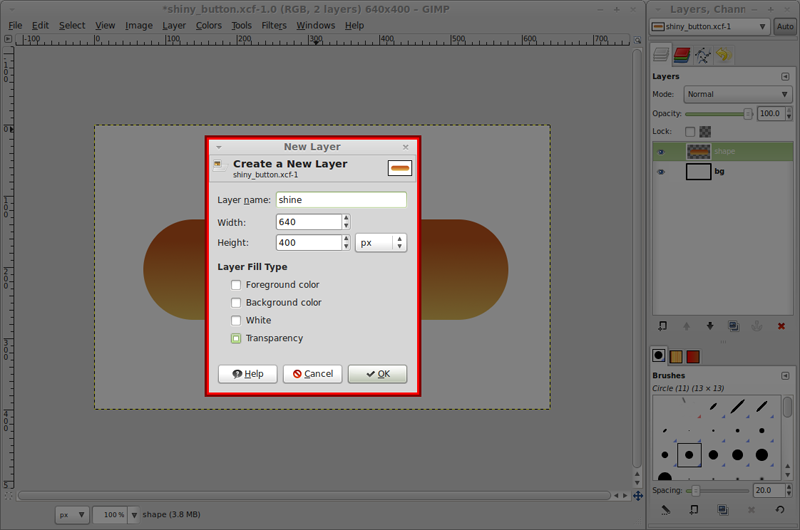Viewport: 800px width, 530px height.
Task: Open the status bar px unit dropdown
Action: click(72, 515)
